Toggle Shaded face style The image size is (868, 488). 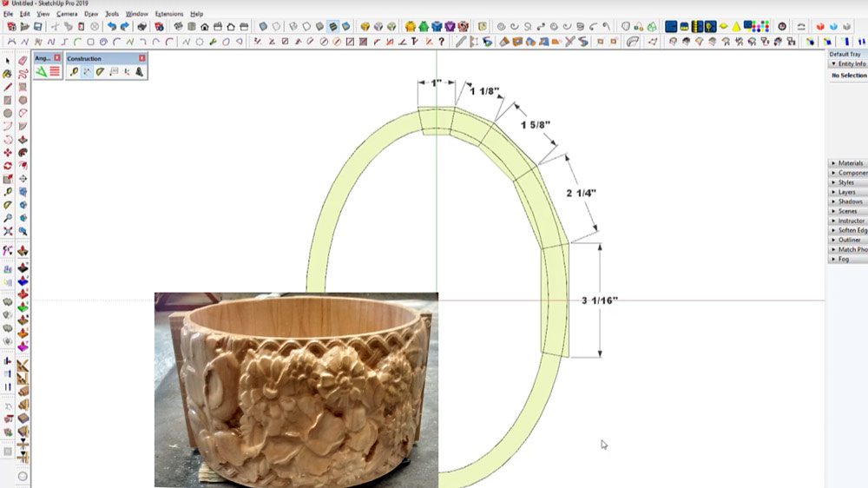(320, 27)
